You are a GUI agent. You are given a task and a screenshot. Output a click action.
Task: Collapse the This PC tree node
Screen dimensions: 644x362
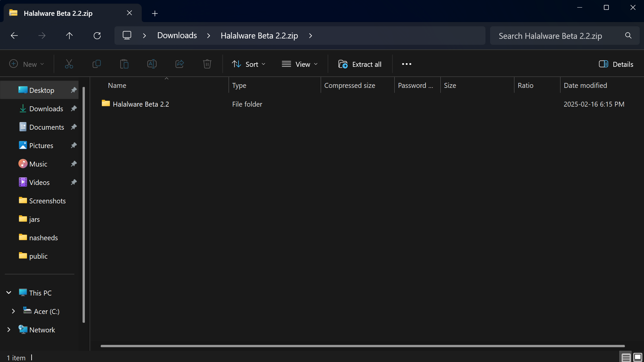(9, 293)
